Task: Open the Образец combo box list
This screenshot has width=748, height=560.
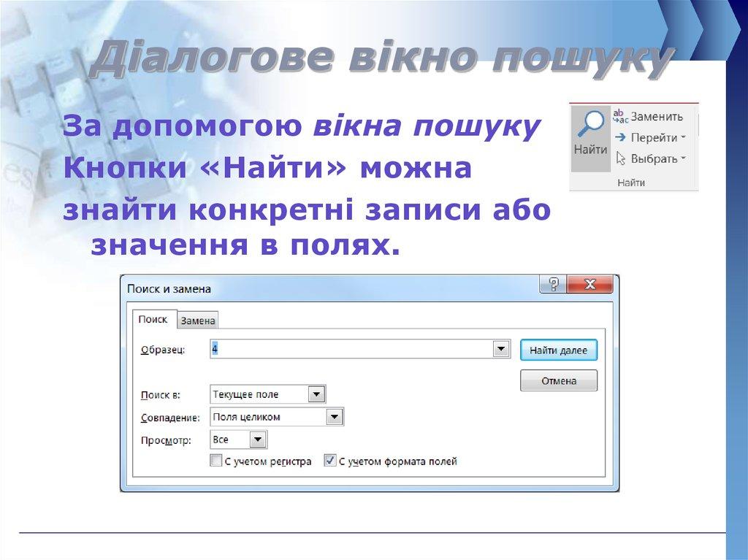Action: [x=502, y=348]
